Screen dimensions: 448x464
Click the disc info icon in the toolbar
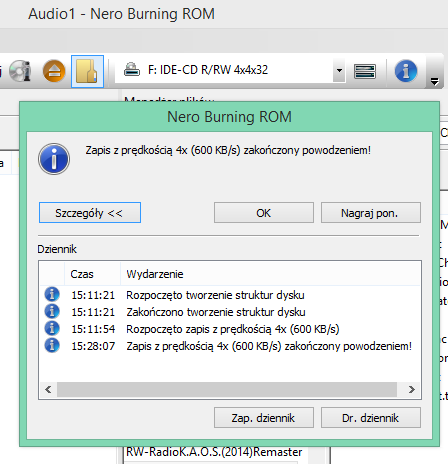(x=20, y=71)
